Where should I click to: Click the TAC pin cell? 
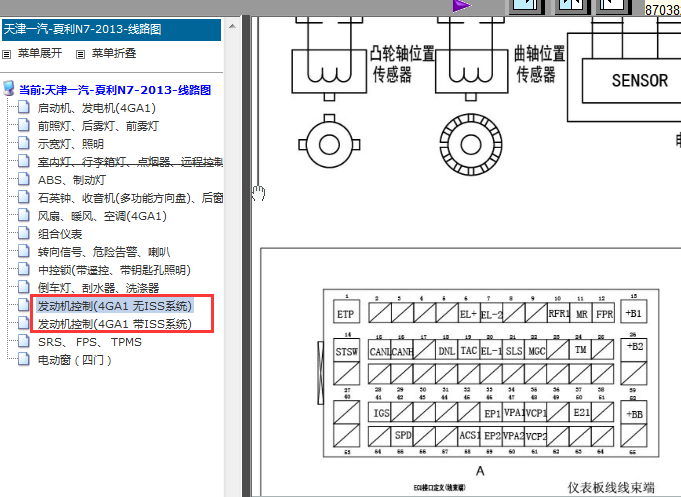click(468, 350)
